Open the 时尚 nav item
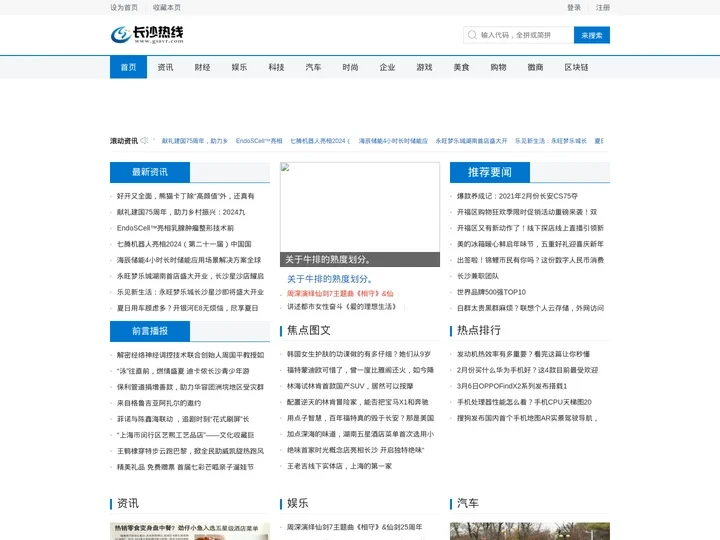Image resolution: width=720 pixels, height=540 pixels. 350,67
